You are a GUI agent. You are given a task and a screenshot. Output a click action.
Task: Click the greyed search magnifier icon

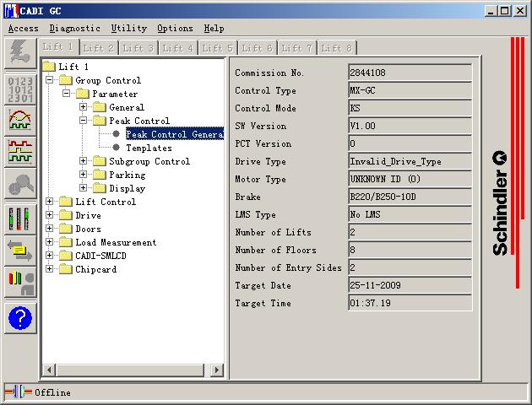point(20,183)
